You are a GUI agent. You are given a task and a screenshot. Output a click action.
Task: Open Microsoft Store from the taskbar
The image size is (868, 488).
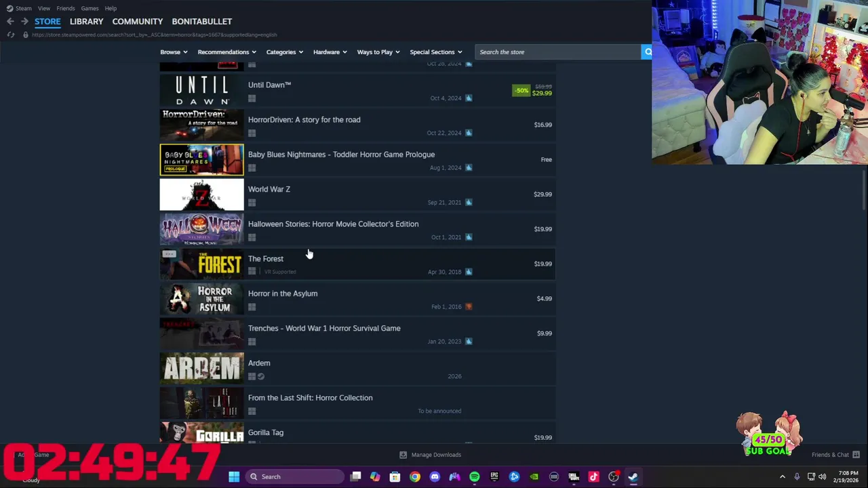(395, 476)
